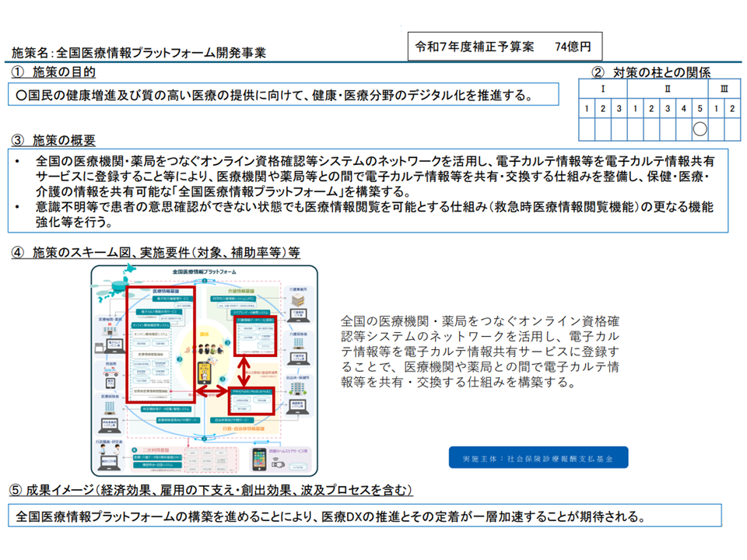
Task: Click the empty cell under pillar Ⅲ column 2
Action: pos(732,128)
